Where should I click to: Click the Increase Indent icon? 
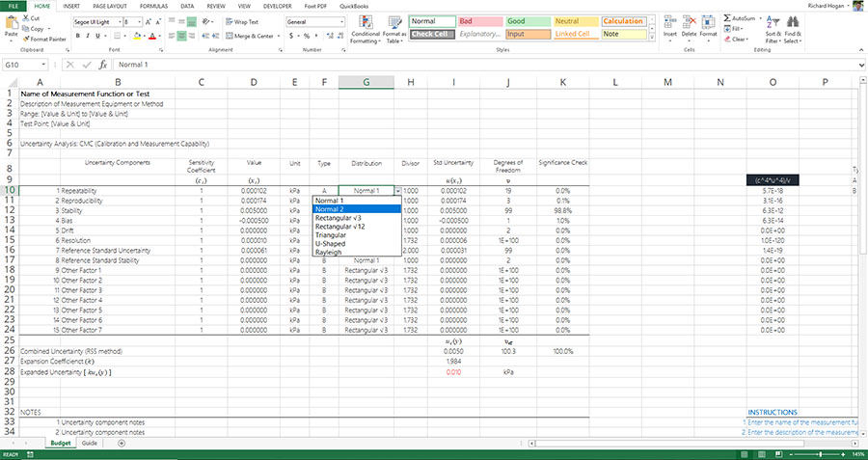pos(216,36)
